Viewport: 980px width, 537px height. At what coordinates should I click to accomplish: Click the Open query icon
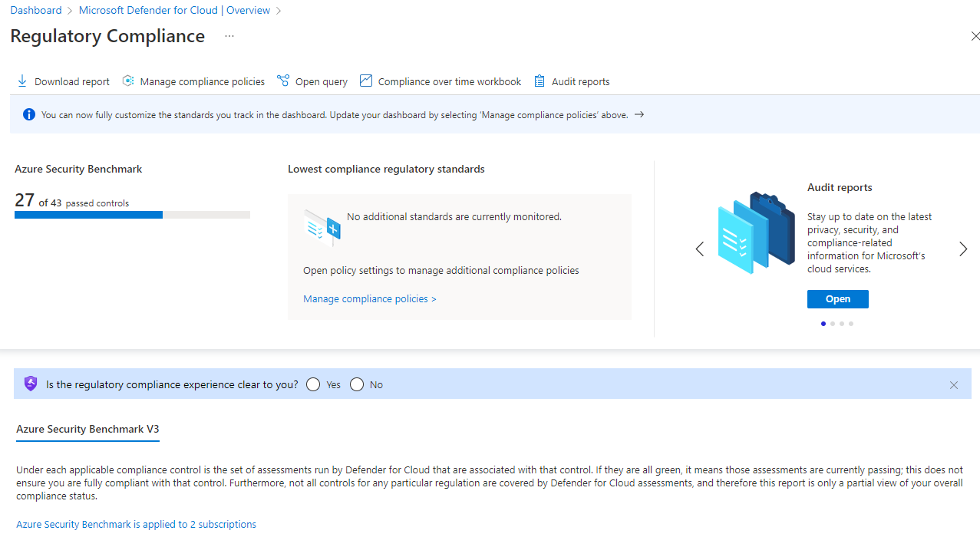tap(283, 81)
